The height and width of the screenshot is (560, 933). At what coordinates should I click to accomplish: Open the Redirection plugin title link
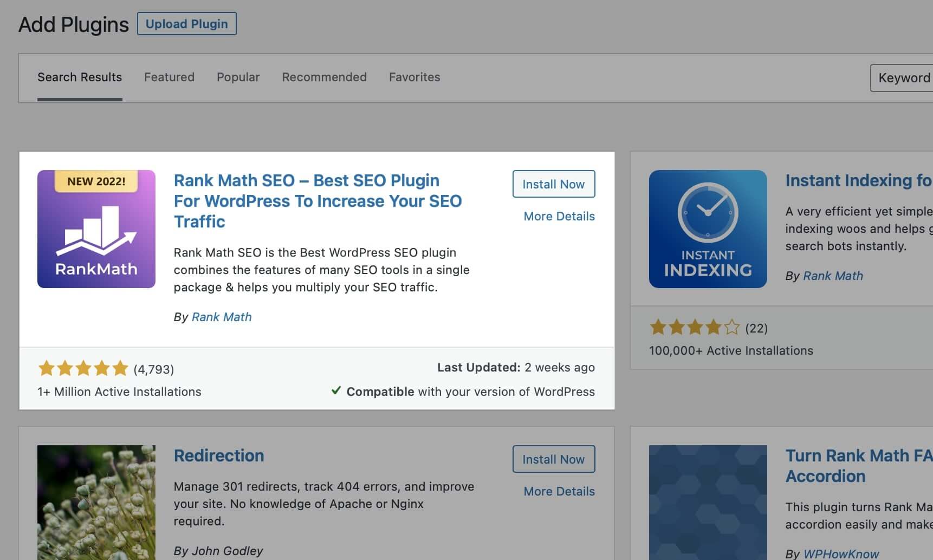(219, 455)
